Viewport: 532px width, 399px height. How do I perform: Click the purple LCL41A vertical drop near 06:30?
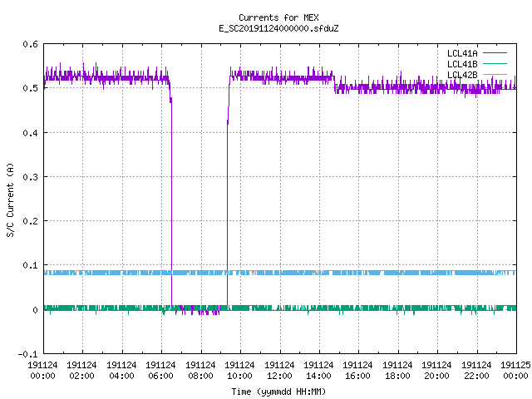171,204
